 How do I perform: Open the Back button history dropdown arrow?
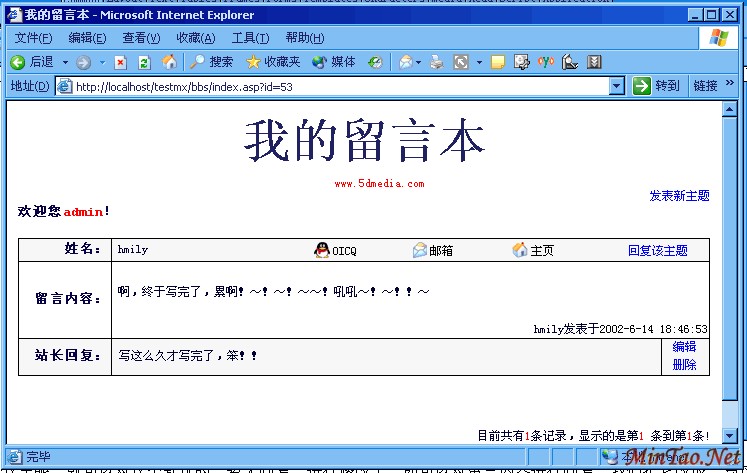coord(65,62)
